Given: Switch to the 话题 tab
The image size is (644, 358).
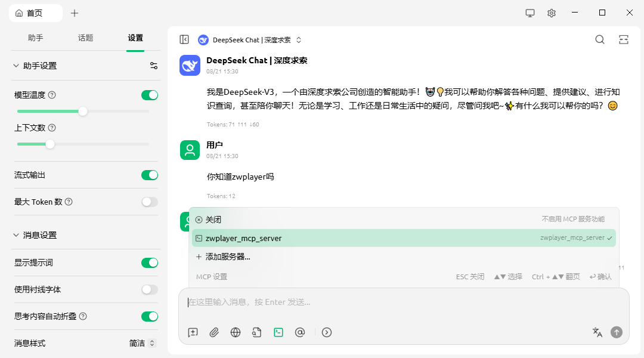Looking at the screenshot, I should tap(85, 38).
